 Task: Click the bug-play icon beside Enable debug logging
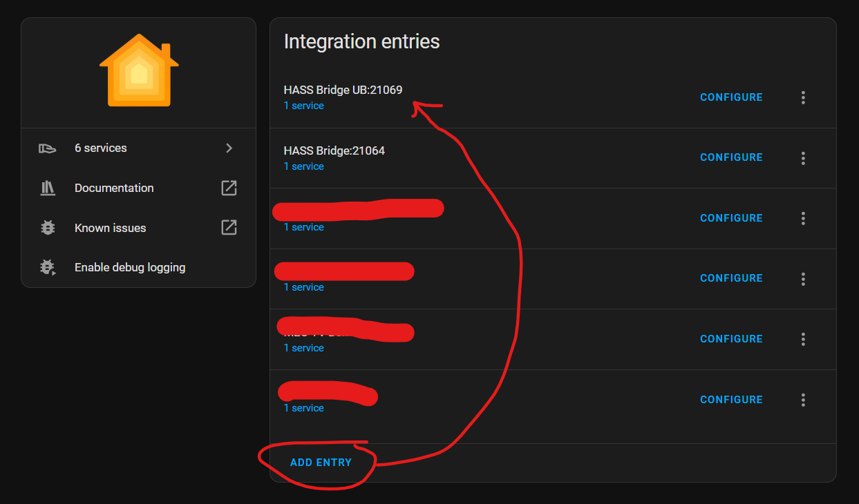pos(48,267)
